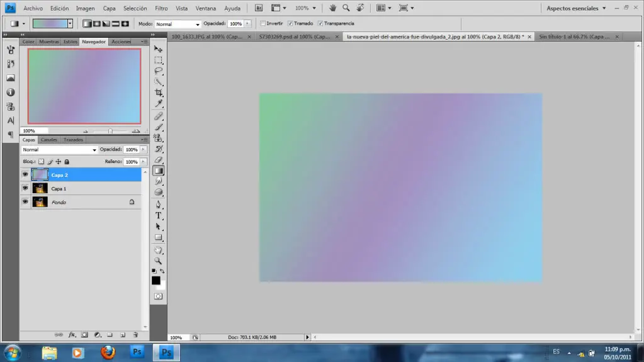Create a new layer
Viewport: 644px width, 362px height.
tap(123, 335)
